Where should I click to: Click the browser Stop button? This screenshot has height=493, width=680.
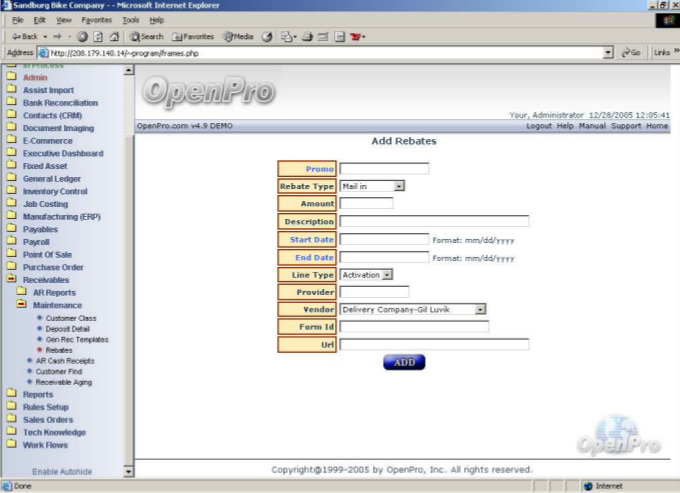[x=82, y=36]
